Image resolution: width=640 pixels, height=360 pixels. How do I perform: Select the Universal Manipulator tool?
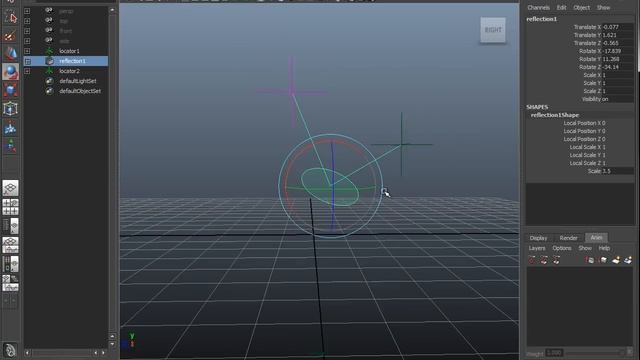coord(11,109)
